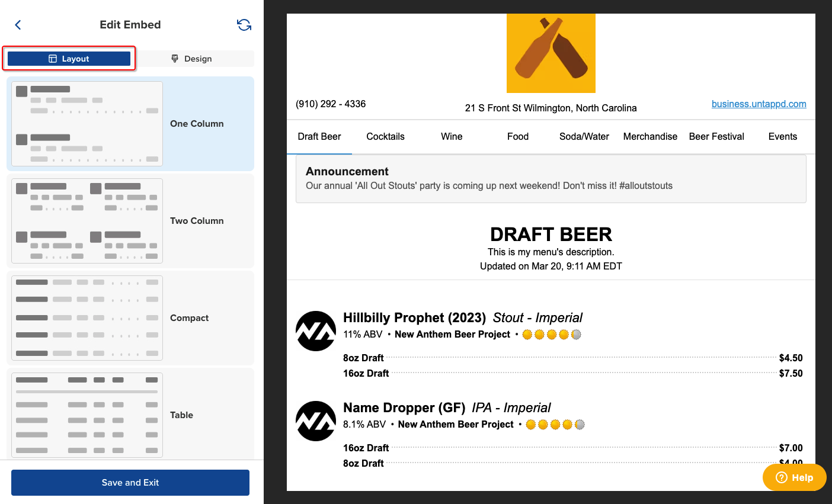This screenshot has width=832, height=504.
Task: Open the Merchandise menu tab
Action: point(650,136)
